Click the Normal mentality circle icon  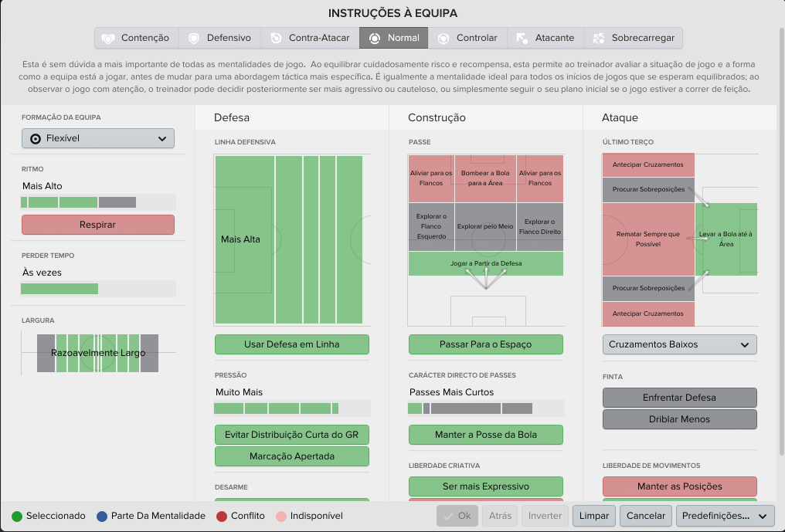click(x=375, y=38)
